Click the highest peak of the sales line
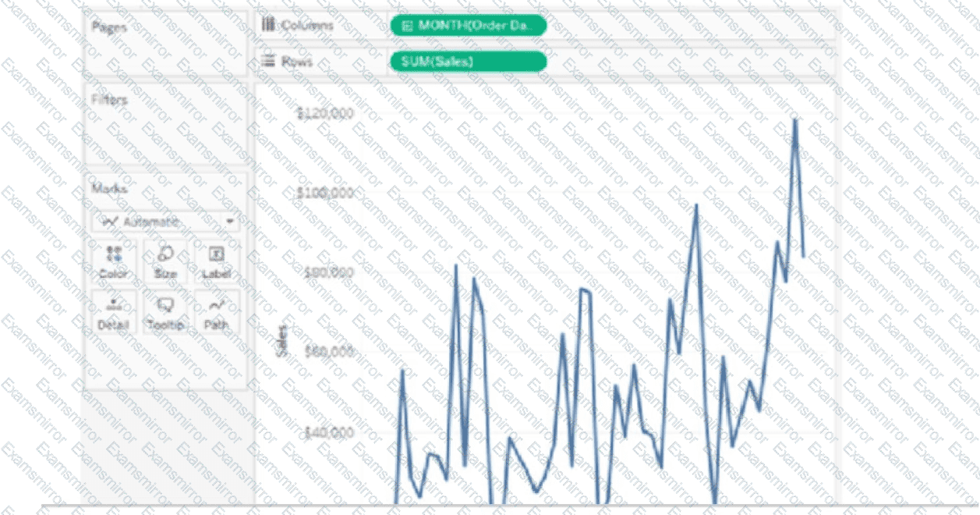980x515 pixels. tap(795, 119)
